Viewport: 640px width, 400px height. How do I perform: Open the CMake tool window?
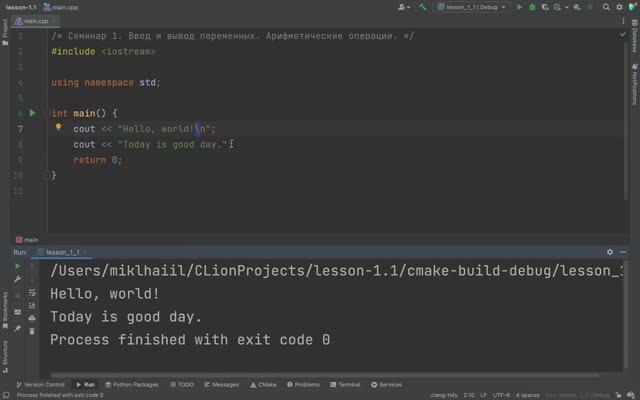(x=263, y=384)
